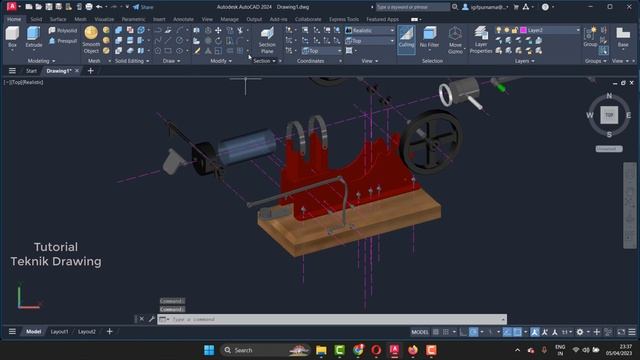
Task: Click the Layer2 magenta color swatch
Action: coord(523,30)
